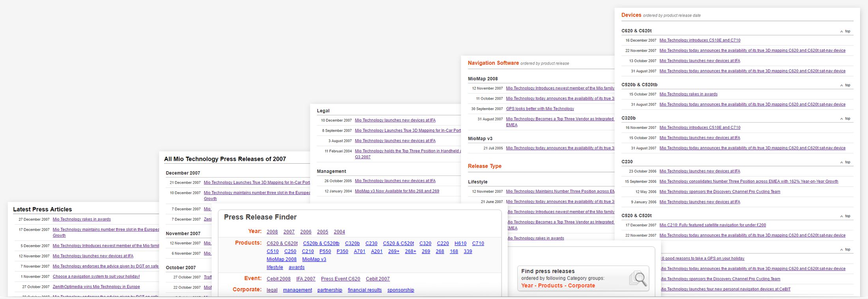
Task: Show Press Event C620 releases
Action: [340, 279]
